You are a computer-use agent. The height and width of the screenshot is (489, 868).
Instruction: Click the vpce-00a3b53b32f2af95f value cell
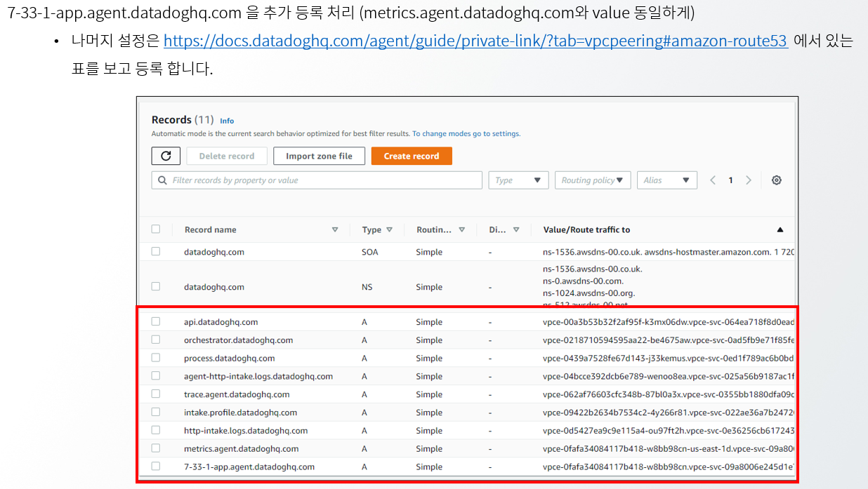(668, 322)
